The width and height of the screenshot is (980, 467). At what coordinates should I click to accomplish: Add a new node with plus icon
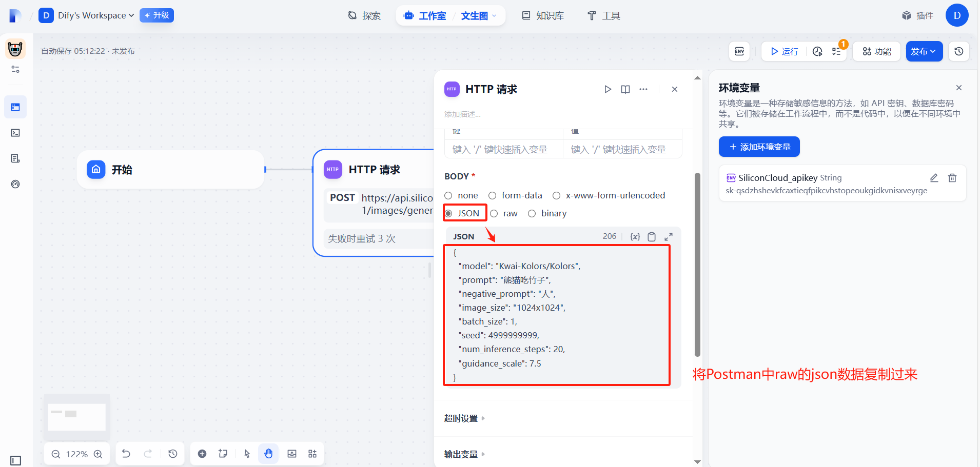pos(202,454)
